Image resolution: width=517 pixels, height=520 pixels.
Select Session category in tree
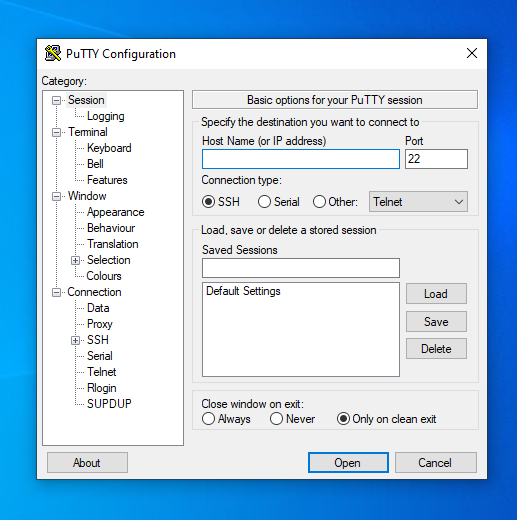86,100
